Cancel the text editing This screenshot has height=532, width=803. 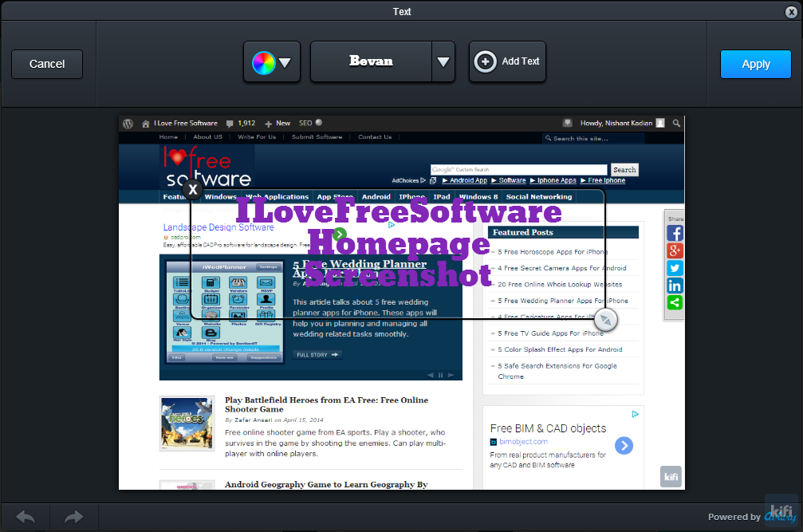[x=46, y=64]
